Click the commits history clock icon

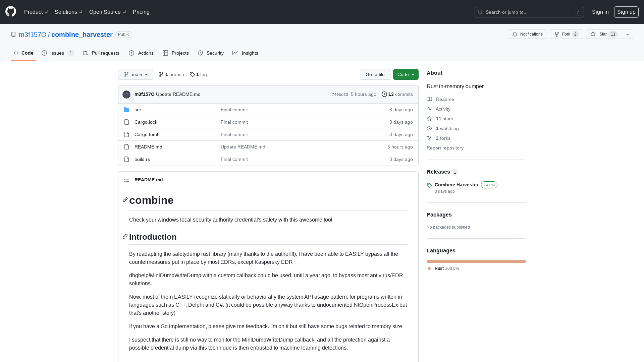click(384, 94)
